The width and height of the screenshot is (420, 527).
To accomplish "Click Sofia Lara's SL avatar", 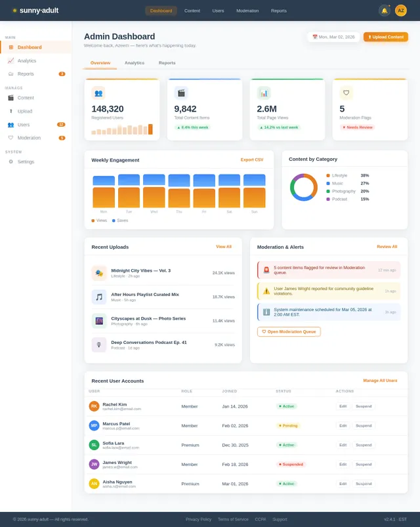I will click(x=94, y=445).
